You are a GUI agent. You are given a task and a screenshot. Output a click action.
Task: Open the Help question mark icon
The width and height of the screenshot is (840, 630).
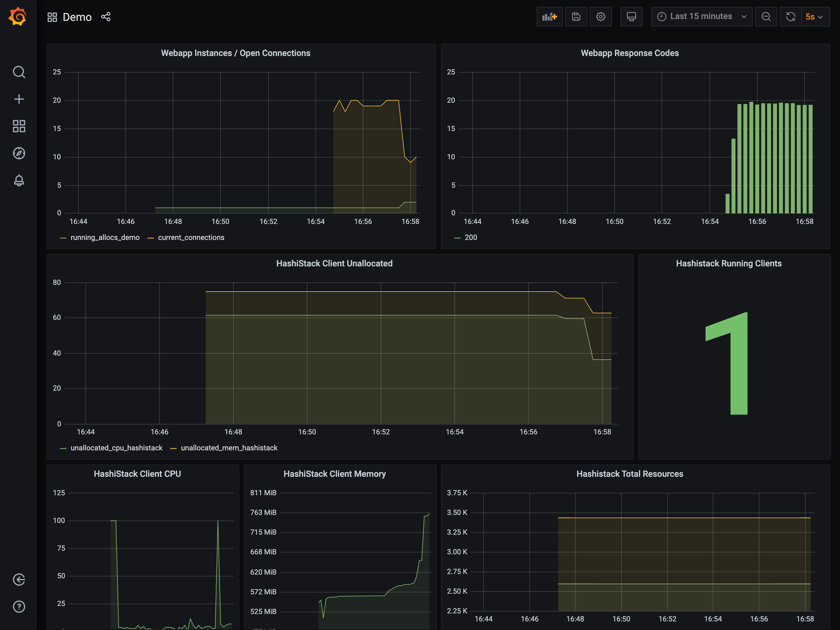pos(19,606)
